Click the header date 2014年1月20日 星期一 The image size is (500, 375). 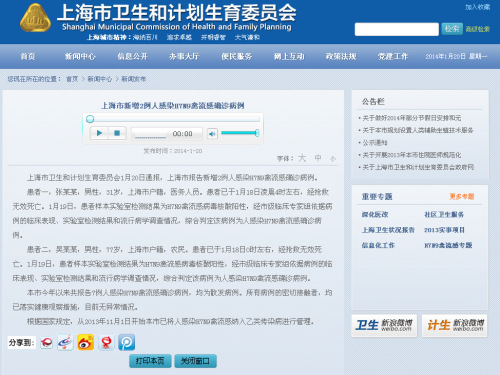pyautogui.click(x=456, y=56)
